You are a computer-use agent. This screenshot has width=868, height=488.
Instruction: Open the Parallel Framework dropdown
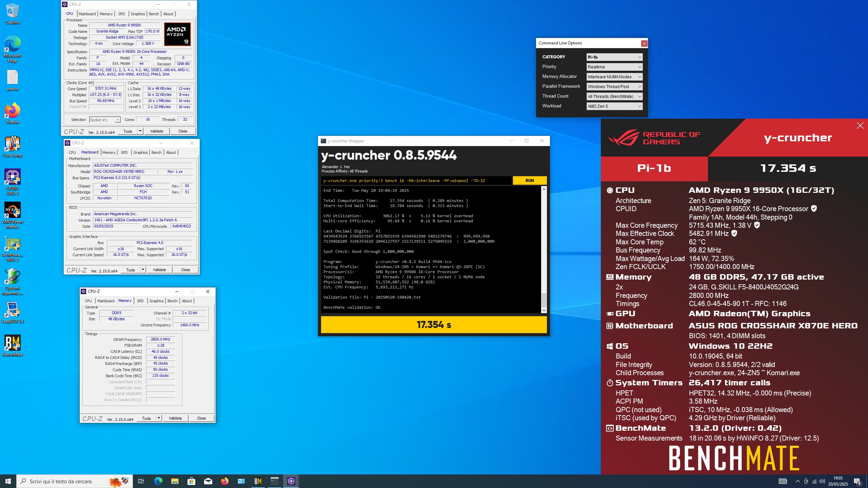[614, 86]
